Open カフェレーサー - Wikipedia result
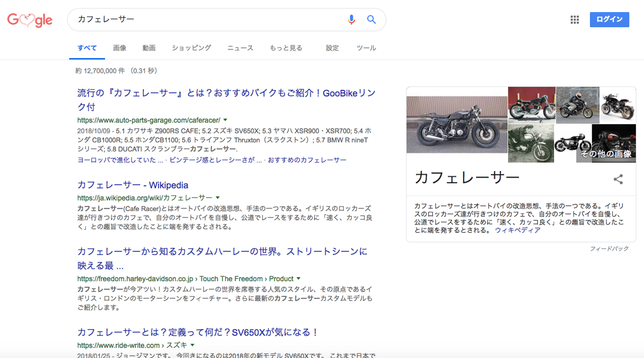This screenshot has height=358, width=644. (133, 185)
